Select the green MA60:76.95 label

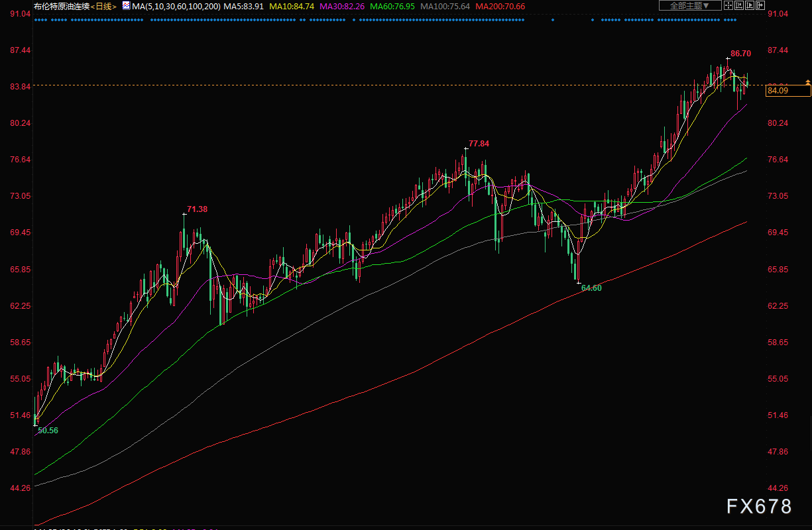[392, 6]
